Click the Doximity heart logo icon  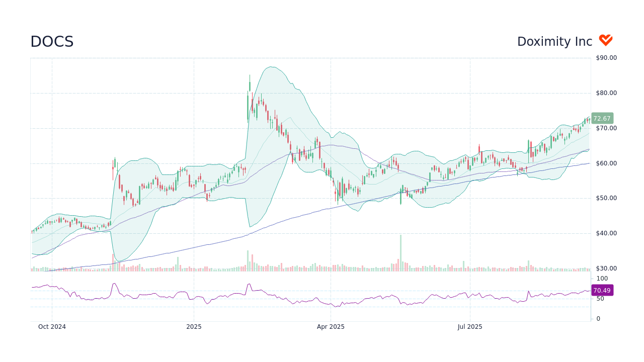(605, 40)
